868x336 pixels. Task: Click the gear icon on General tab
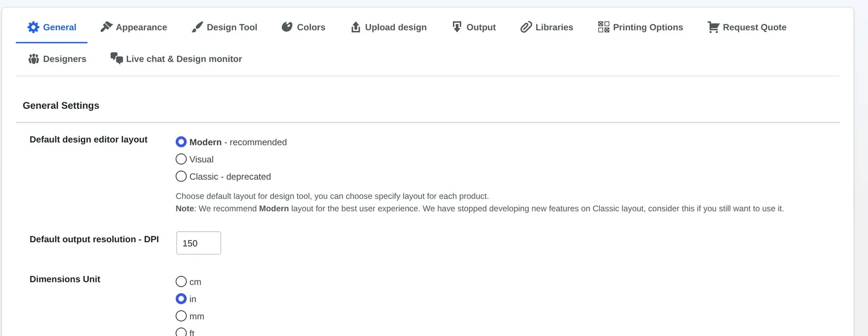tap(33, 27)
